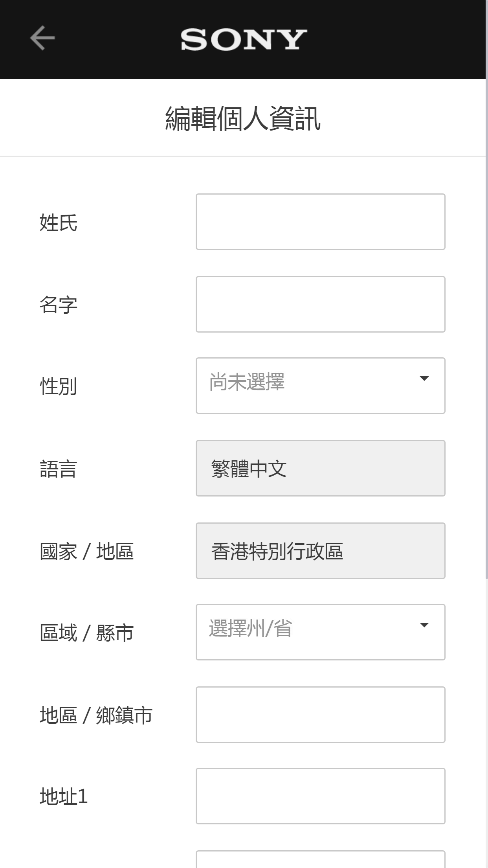The height and width of the screenshot is (868, 488).
Task: Click into the 名字 input field
Action: pos(320,304)
